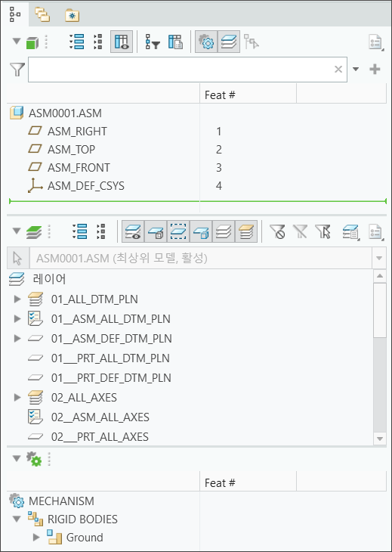Toggle the Mechanism tree gear button
392x552 pixels.
(x=206, y=42)
